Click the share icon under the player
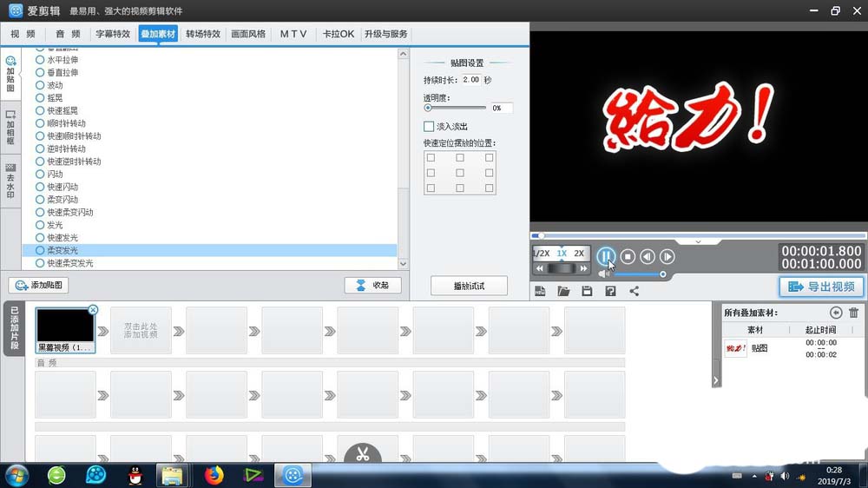The width and height of the screenshot is (868, 488). click(x=635, y=291)
